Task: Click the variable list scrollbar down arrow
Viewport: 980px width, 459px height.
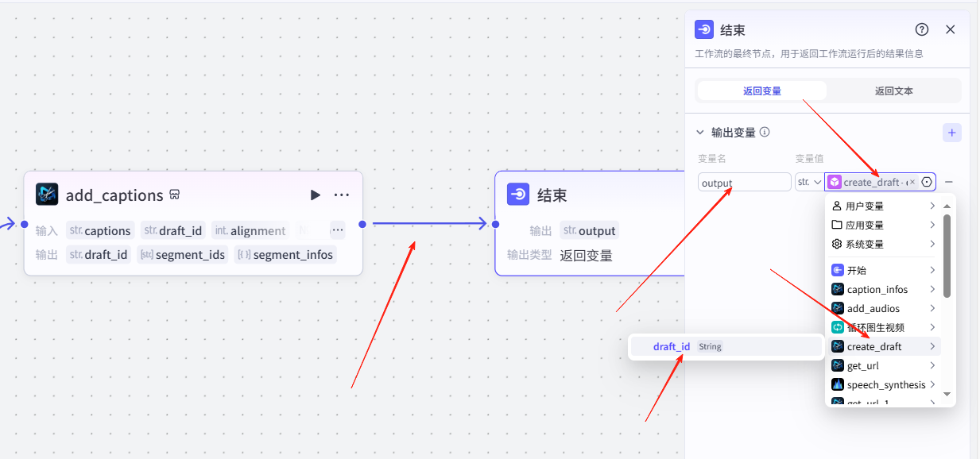Action: pos(947,394)
